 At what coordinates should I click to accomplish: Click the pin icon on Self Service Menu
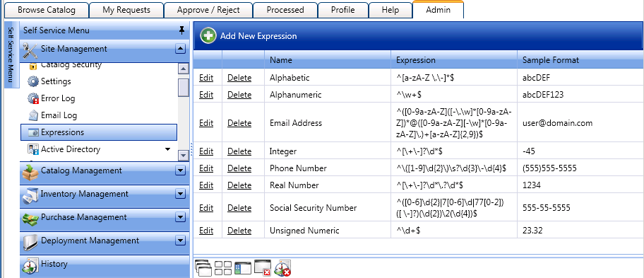[x=181, y=30]
